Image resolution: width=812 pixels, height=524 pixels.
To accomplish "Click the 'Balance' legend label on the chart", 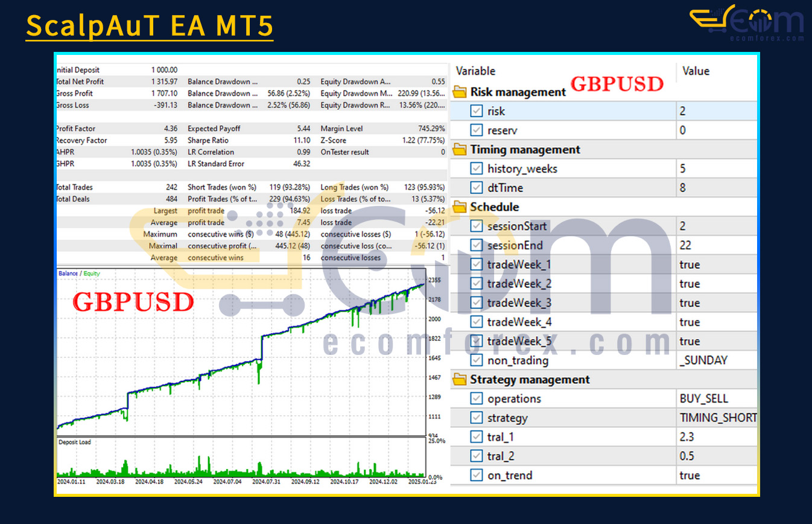I will [x=68, y=273].
